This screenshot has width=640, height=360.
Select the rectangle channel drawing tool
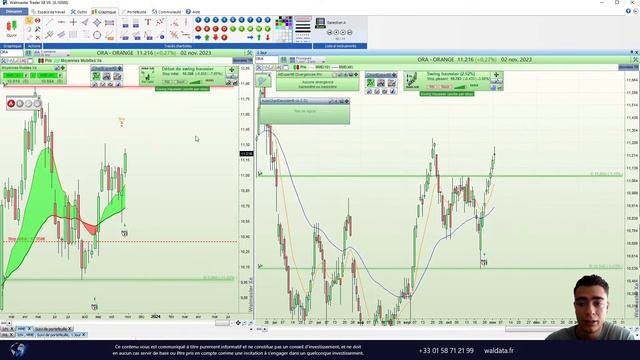[109, 22]
